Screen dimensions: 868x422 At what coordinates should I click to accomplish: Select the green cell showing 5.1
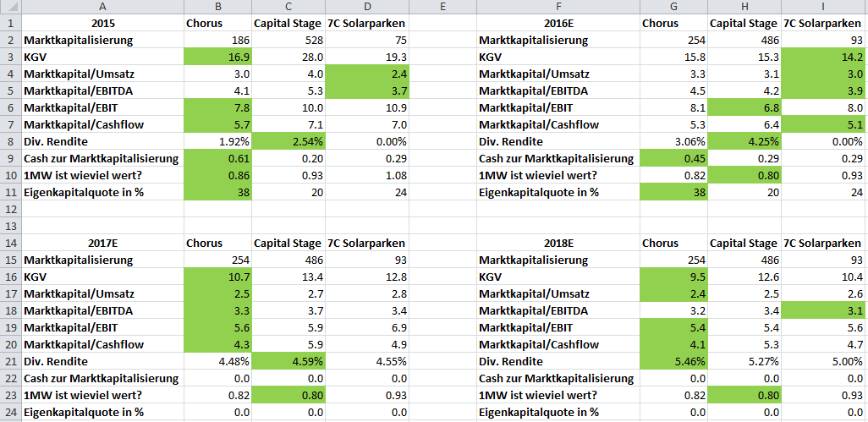click(823, 125)
